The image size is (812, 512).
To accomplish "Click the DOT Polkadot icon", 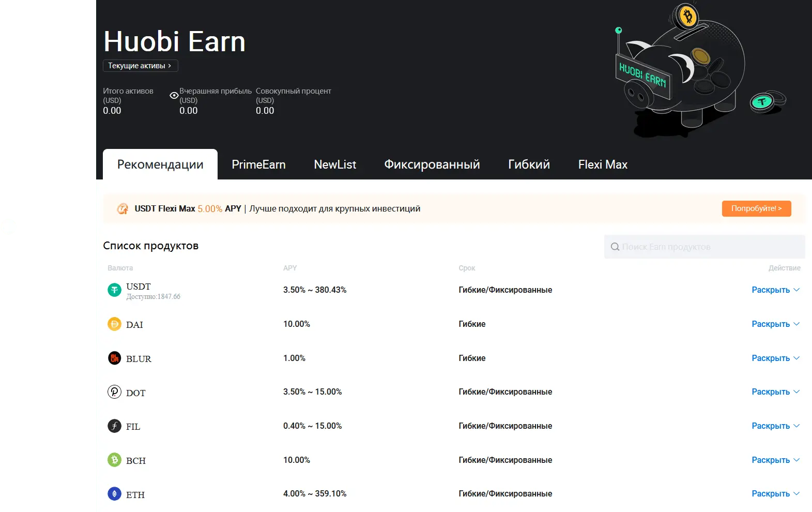I will click(x=114, y=392).
